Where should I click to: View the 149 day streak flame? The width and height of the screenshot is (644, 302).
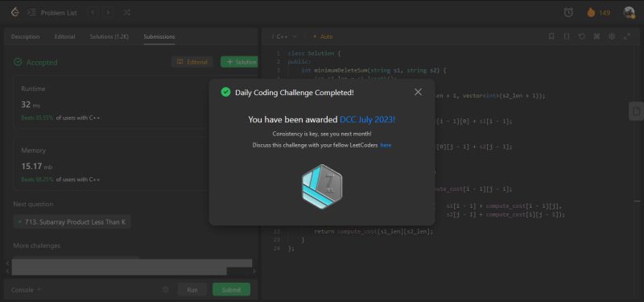pos(598,13)
